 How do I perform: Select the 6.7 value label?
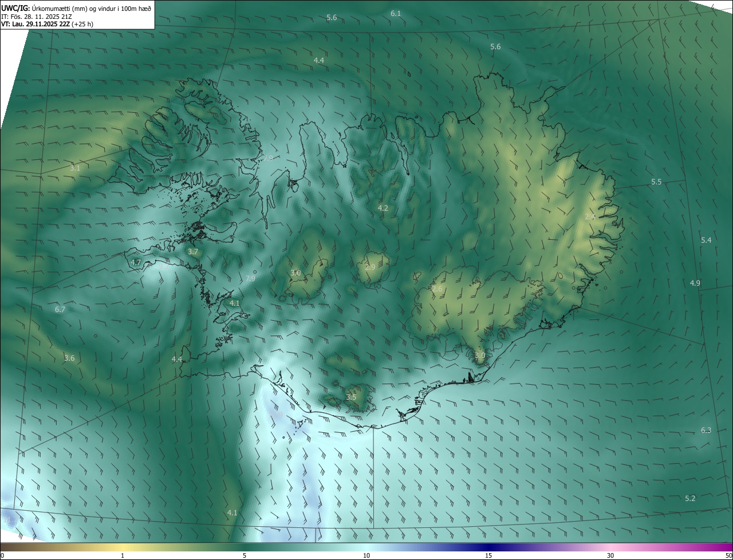point(60,310)
